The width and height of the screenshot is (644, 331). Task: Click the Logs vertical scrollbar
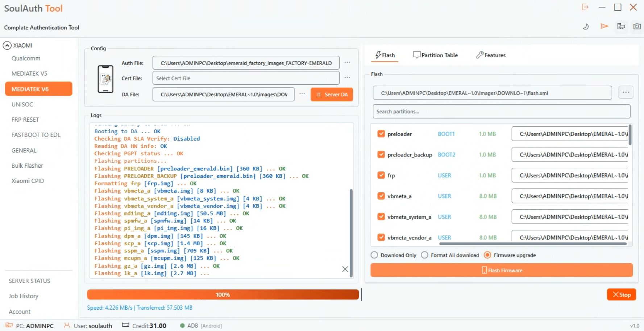[351, 232]
